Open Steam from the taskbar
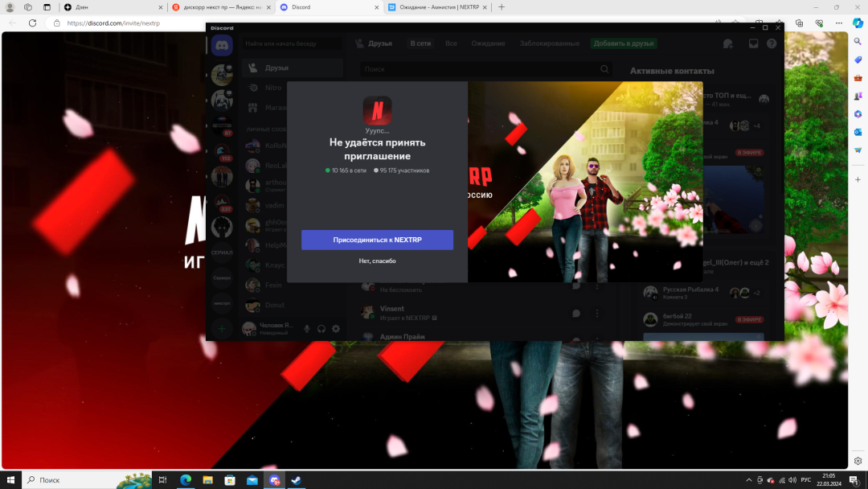 pyautogui.click(x=296, y=480)
